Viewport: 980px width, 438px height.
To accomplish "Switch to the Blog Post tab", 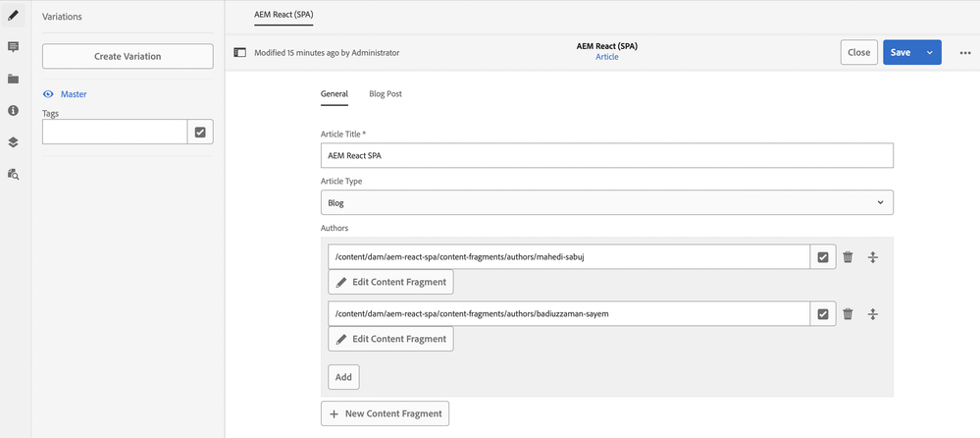I will click(x=385, y=94).
